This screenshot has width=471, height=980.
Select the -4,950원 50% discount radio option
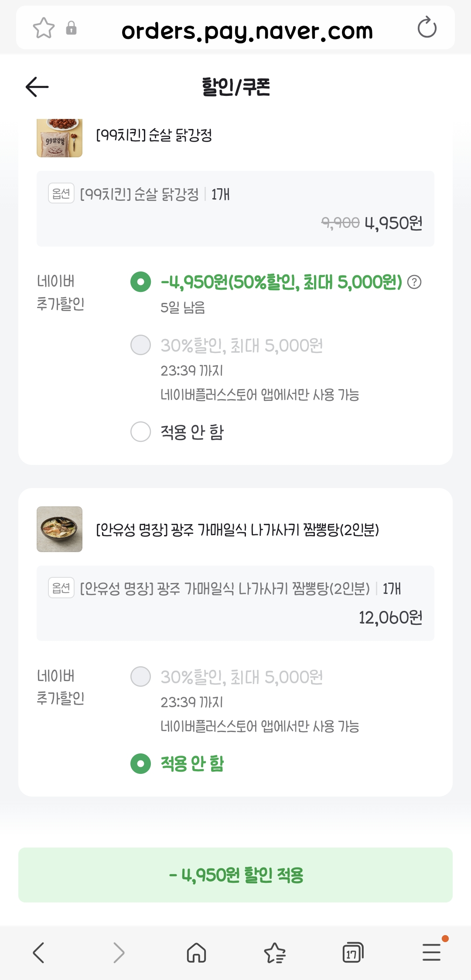(141, 282)
